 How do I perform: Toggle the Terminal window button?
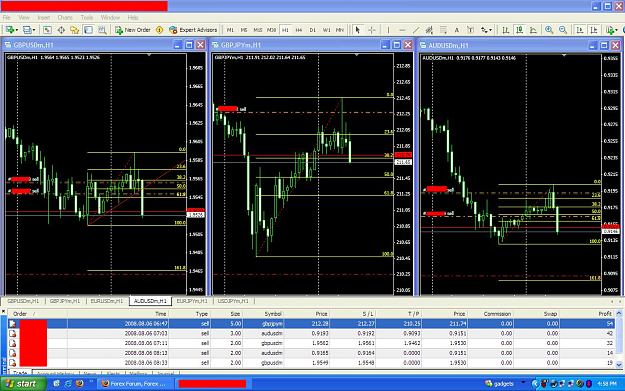click(x=88, y=30)
